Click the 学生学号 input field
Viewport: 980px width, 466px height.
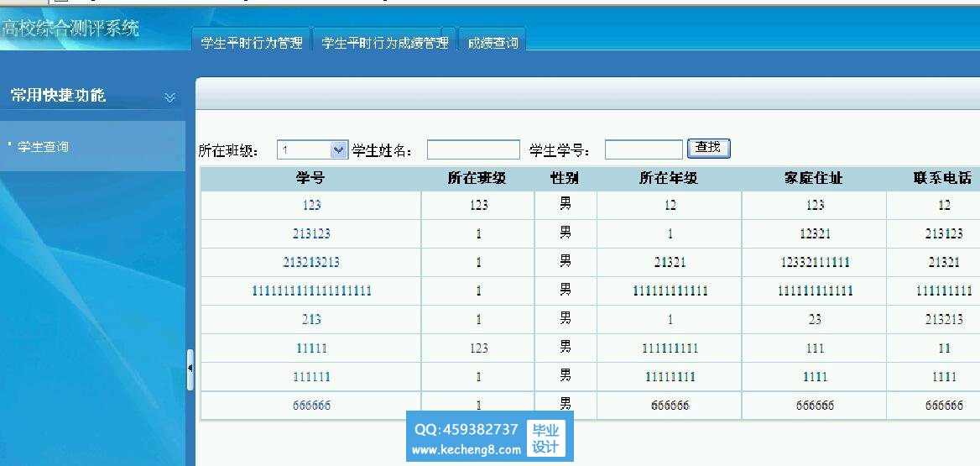644,149
